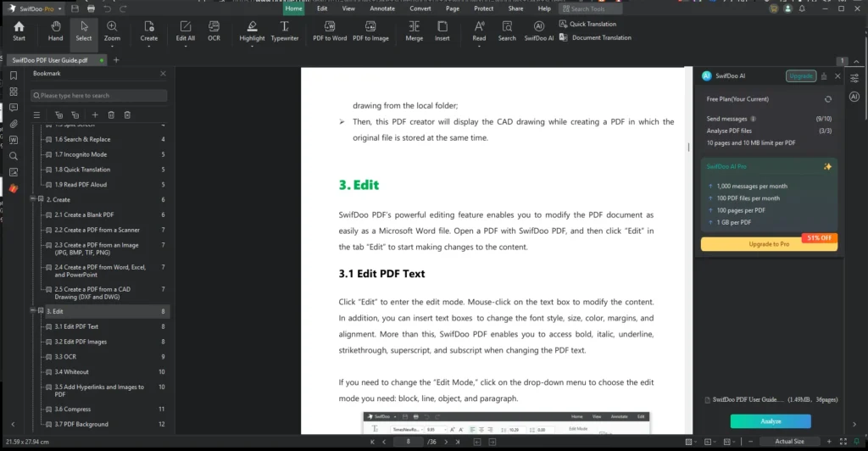Click Upgrade to Pro button
This screenshot has width=868, height=451.
pyautogui.click(x=769, y=244)
